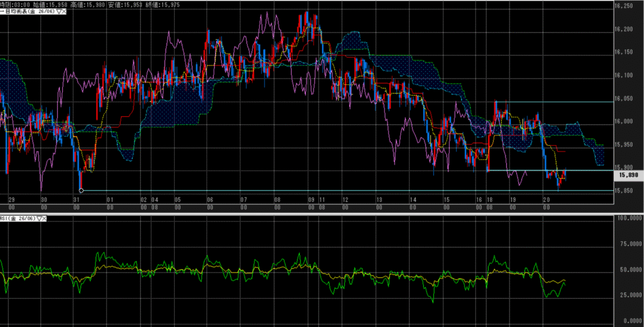
Task: Click the current price tag 15,890
Action: pyautogui.click(x=629, y=176)
